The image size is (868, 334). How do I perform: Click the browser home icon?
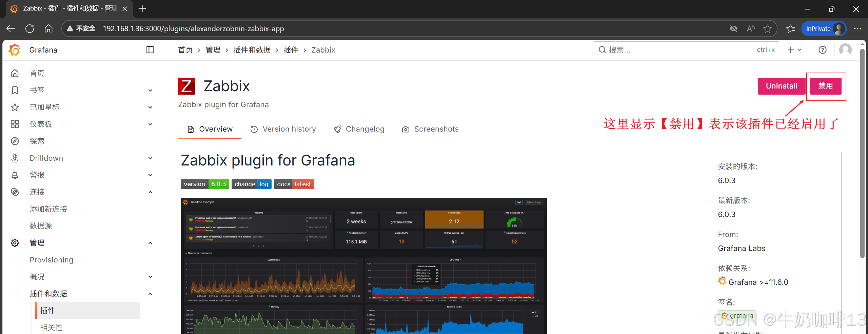click(x=48, y=28)
